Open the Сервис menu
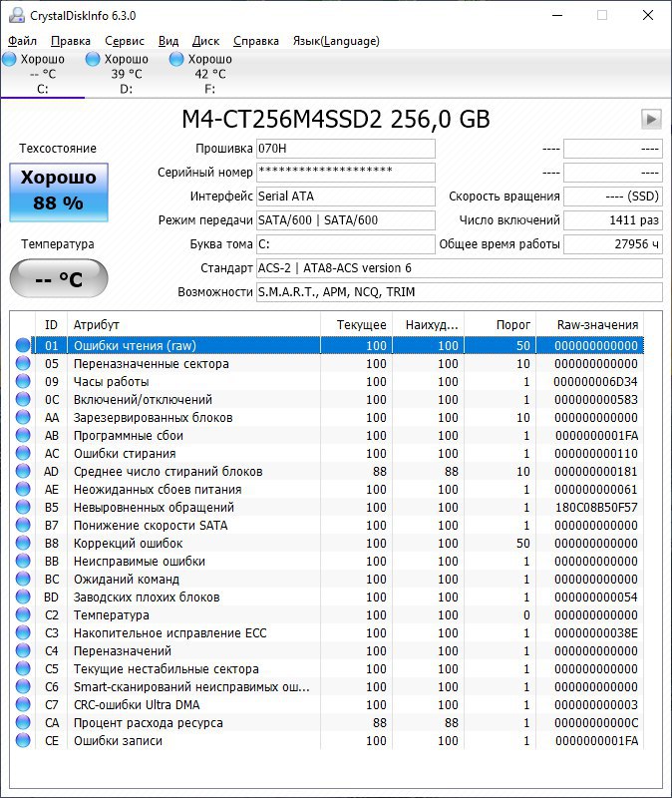The width and height of the screenshot is (672, 798). pos(124,41)
